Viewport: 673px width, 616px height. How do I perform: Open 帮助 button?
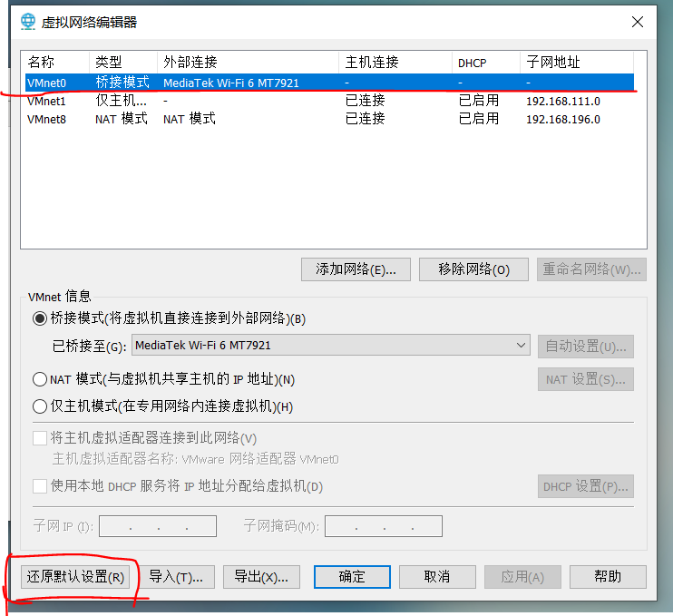(608, 577)
